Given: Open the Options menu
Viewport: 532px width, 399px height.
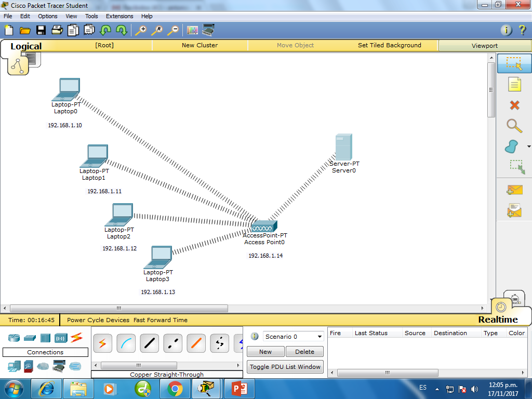Looking at the screenshot, I should pos(47,16).
